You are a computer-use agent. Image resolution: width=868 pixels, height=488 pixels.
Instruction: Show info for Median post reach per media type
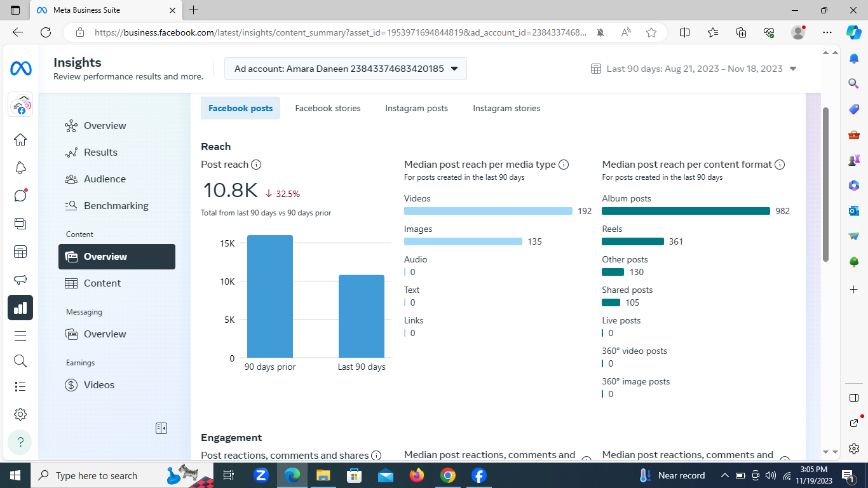pyautogui.click(x=563, y=165)
